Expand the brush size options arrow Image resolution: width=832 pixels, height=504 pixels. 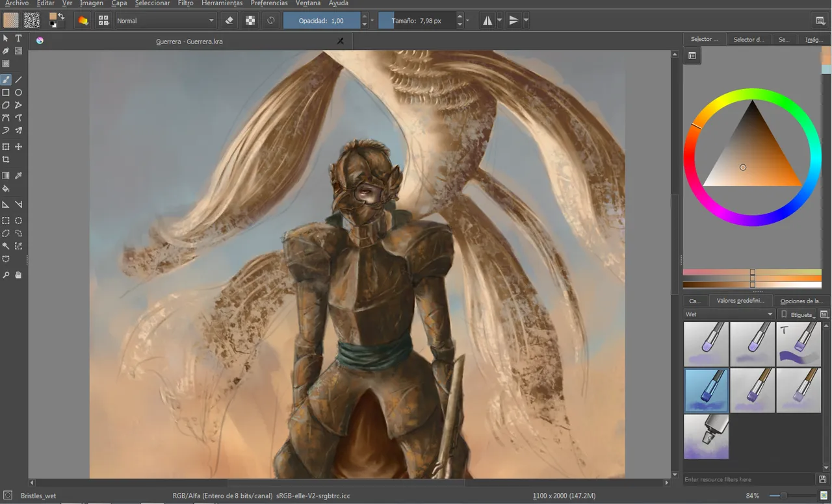tap(467, 21)
